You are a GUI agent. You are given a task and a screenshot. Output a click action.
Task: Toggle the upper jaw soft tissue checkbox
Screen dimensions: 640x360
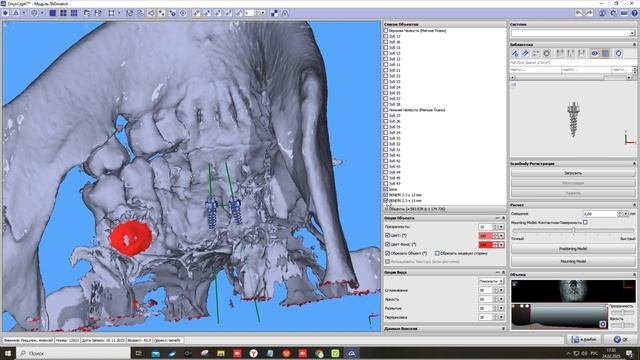click(x=386, y=31)
